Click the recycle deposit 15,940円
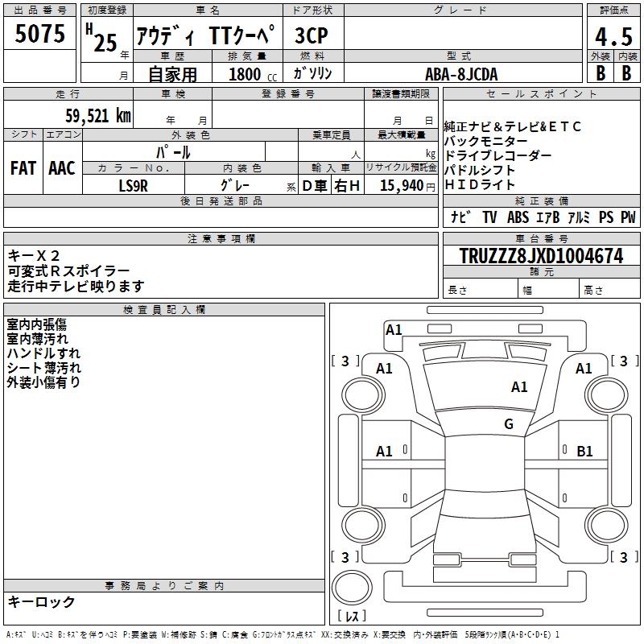 407,186
